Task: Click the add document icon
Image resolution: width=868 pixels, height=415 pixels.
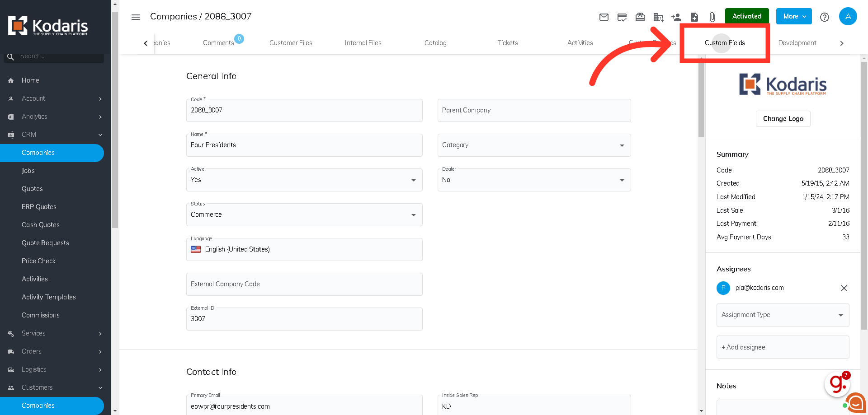Action: (x=694, y=17)
